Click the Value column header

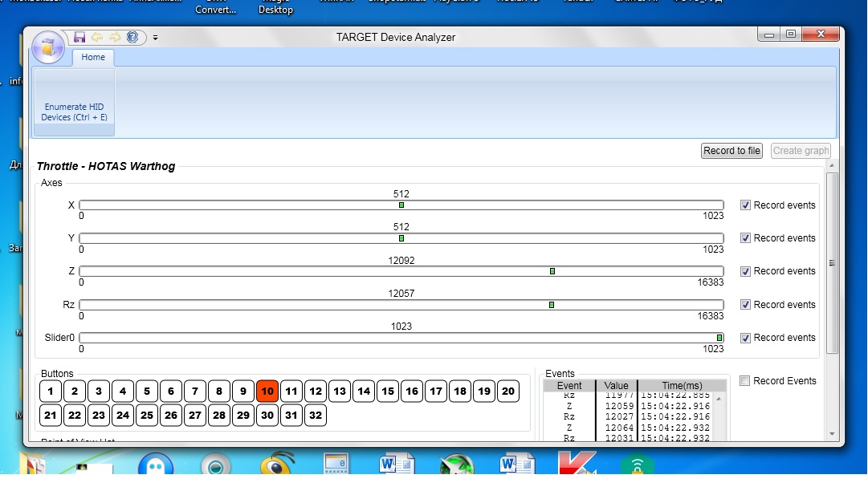616,386
